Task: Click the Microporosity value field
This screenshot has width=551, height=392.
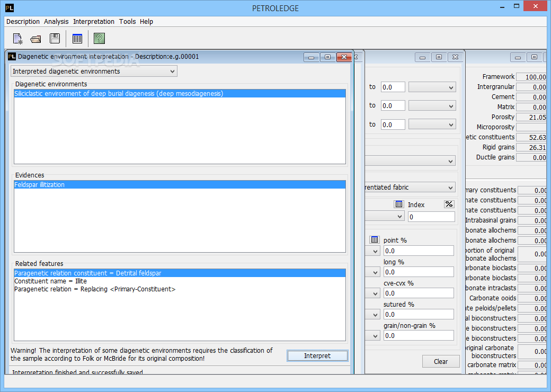Action: (x=532, y=127)
